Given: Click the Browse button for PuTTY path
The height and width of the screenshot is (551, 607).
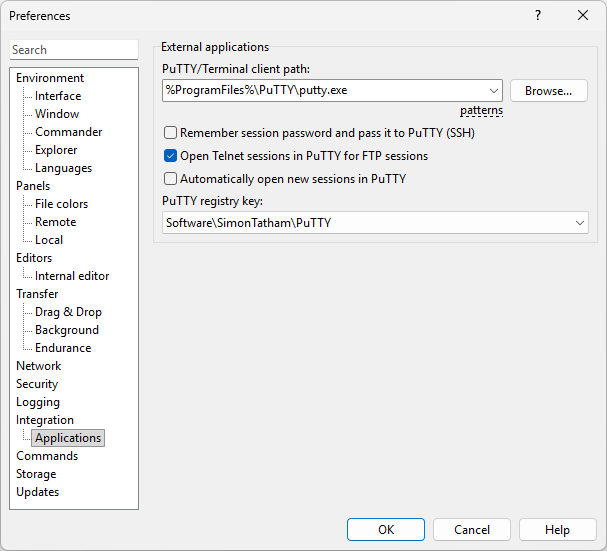Looking at the screenshot, I should pos(548,91).
